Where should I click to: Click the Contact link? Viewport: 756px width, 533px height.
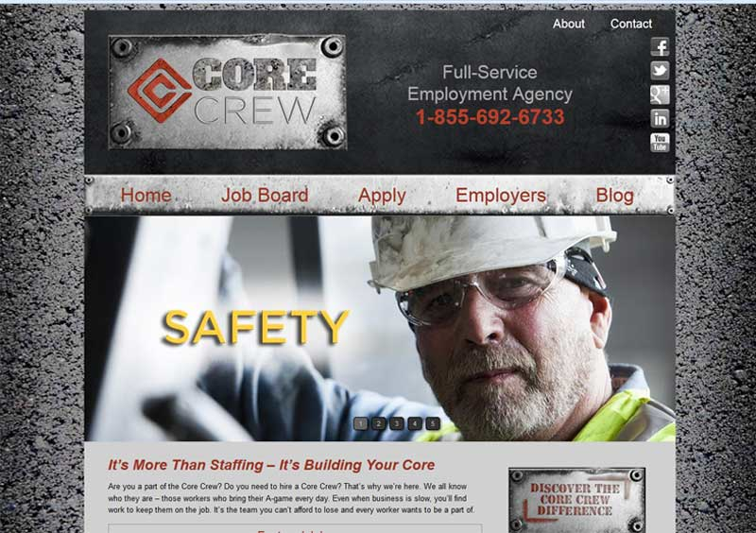630,24
